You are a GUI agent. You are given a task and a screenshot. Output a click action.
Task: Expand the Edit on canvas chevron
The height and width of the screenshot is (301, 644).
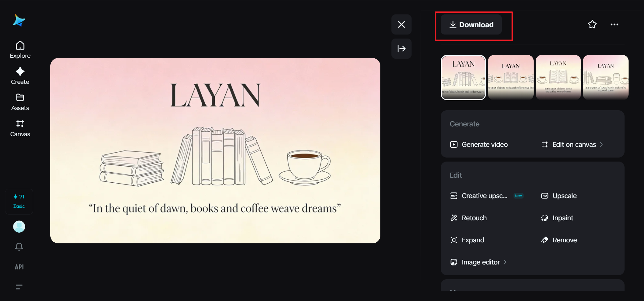601,144
